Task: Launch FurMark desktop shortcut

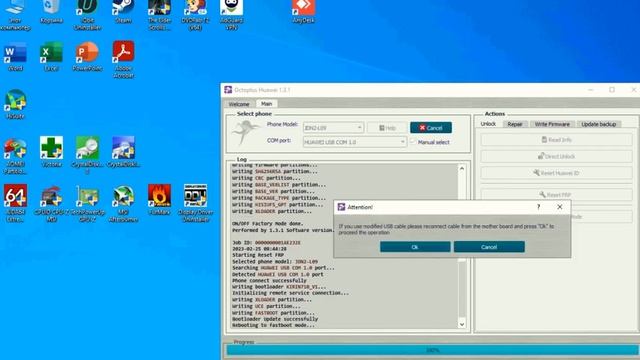Action: point(159,200)
